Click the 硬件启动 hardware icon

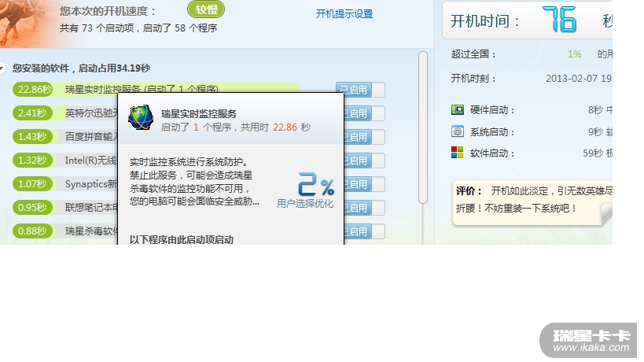point(457,109)
